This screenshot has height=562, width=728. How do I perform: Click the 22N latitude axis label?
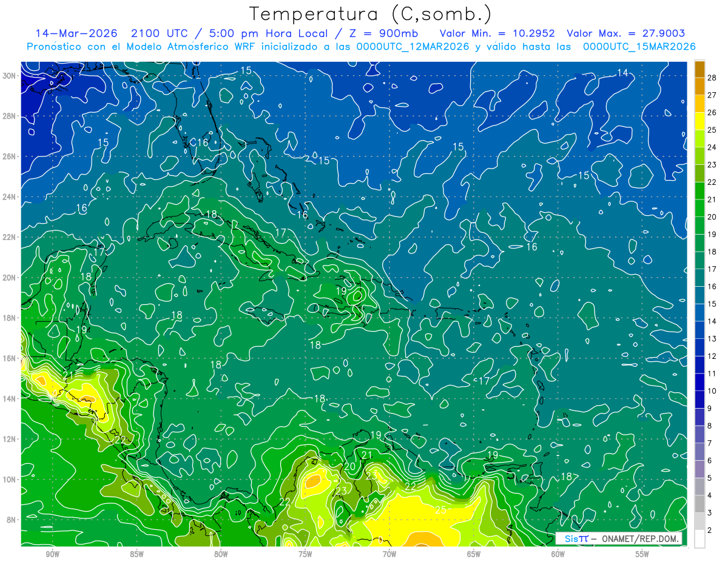click(9, 237)
